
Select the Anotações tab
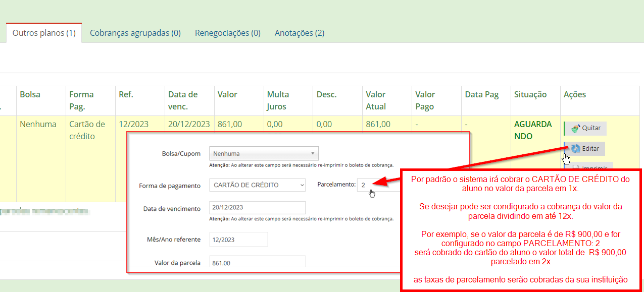(299, 33)
